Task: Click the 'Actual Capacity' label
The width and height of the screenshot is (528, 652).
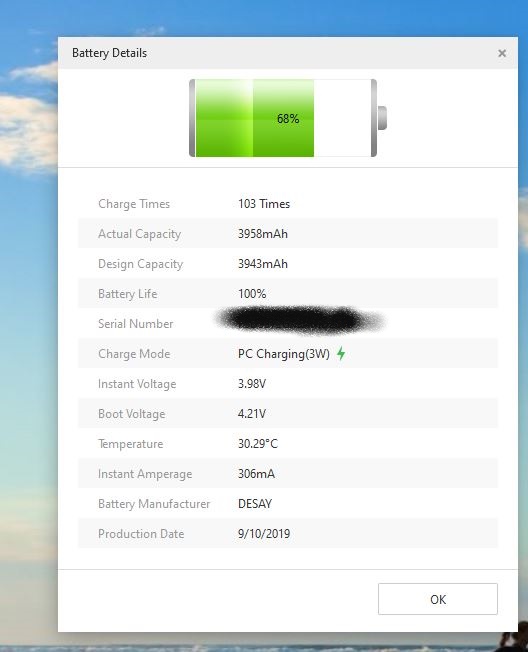Action: (x=140, y=234)
